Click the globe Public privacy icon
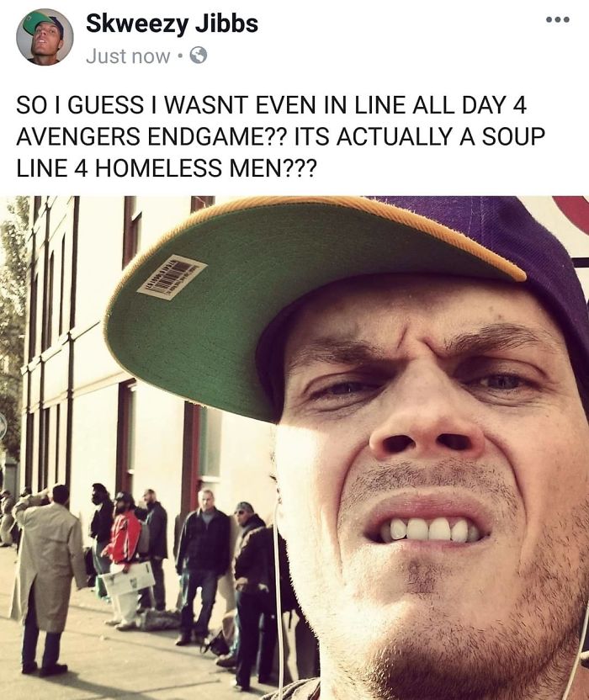 click(x=199, y=56)
